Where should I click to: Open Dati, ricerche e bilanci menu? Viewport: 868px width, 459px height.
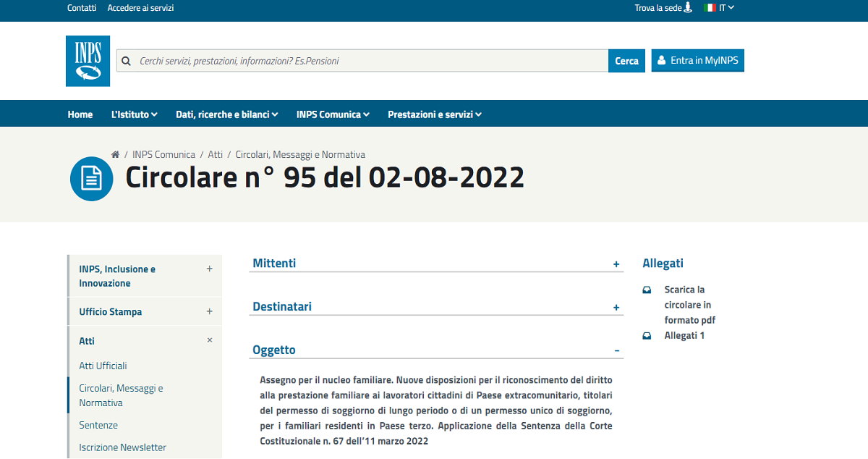click(226, 114)
